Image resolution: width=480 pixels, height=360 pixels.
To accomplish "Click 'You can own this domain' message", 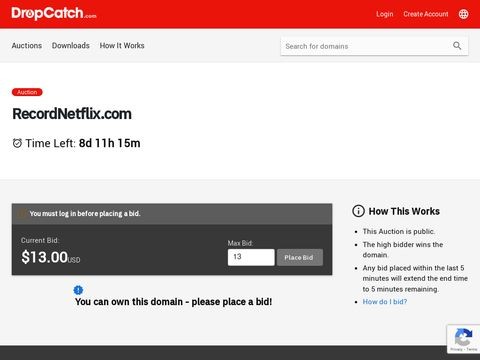I will click(x=173, y=302).
